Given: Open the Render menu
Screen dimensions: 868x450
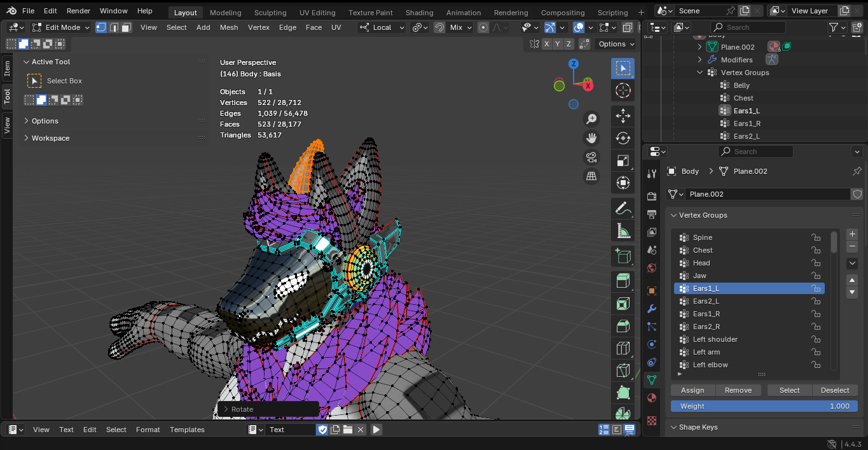Looking at the screenshot, I should [x=78, y=11].
